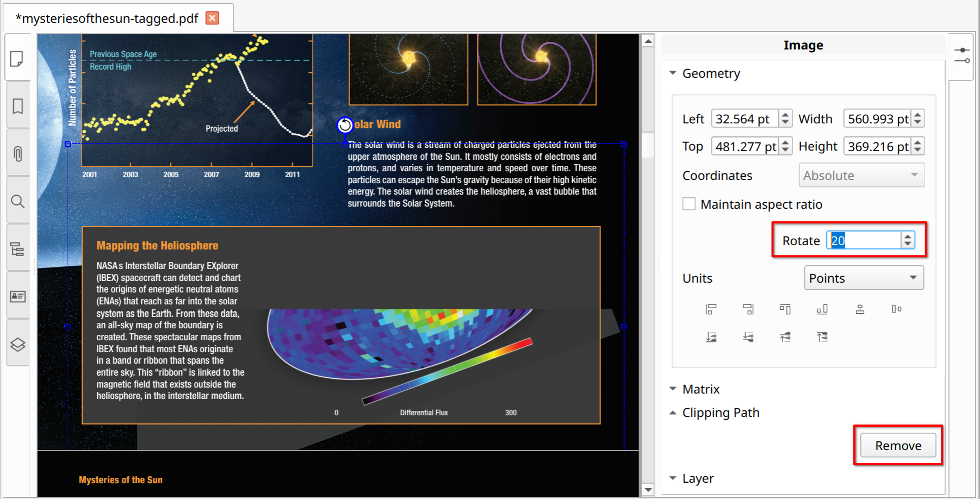The image size is (980, 499).
Task: Center object horizontally with align icon
Action: click(860, 309)
